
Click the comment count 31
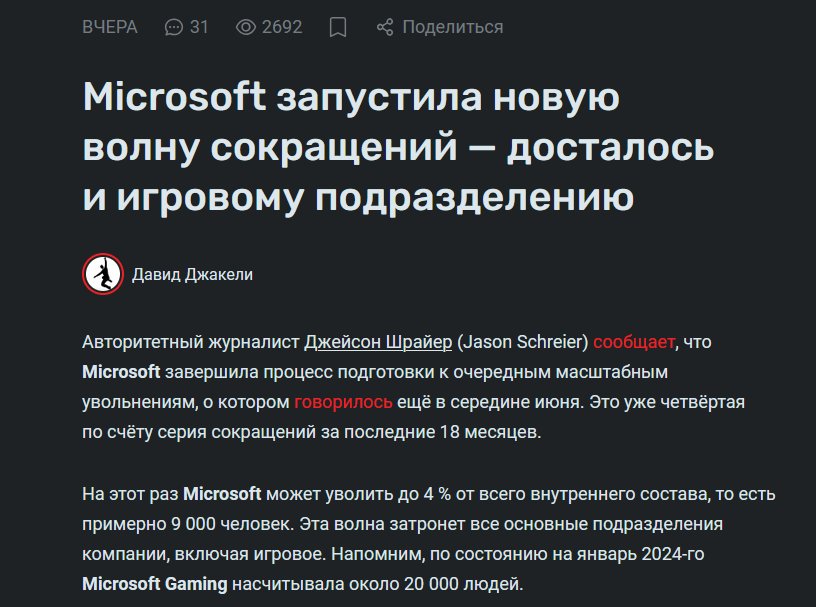coord(199,27)
